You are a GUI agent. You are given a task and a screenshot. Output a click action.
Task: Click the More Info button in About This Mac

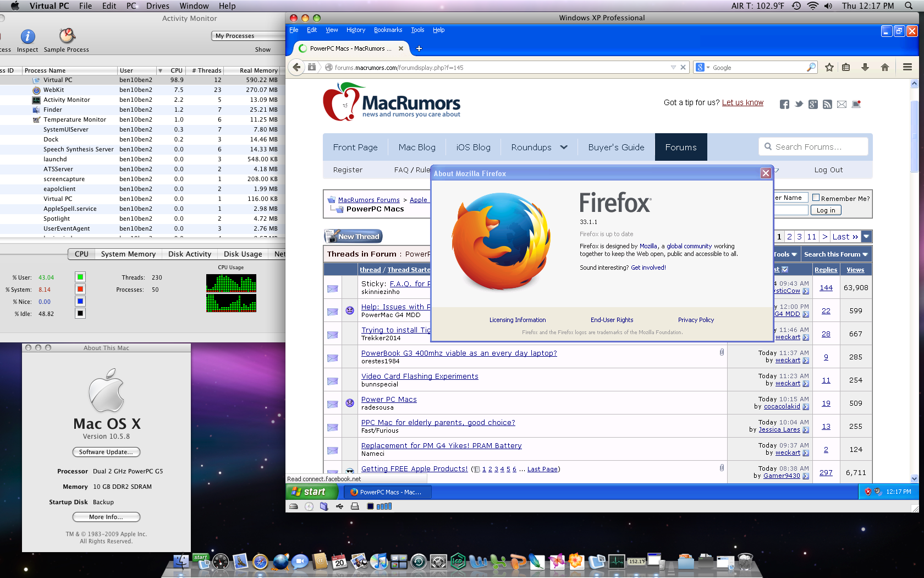coord(106,517)
